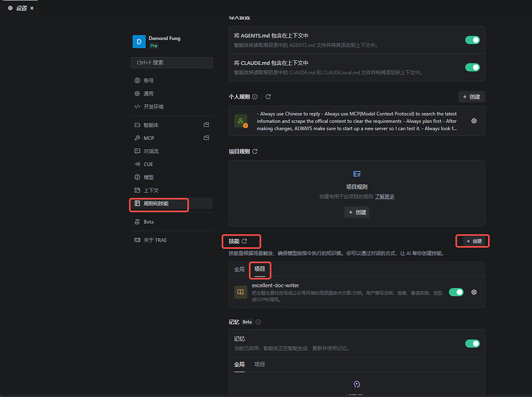Click the Pro badge
532x397 pixels.
click(154, 46)
